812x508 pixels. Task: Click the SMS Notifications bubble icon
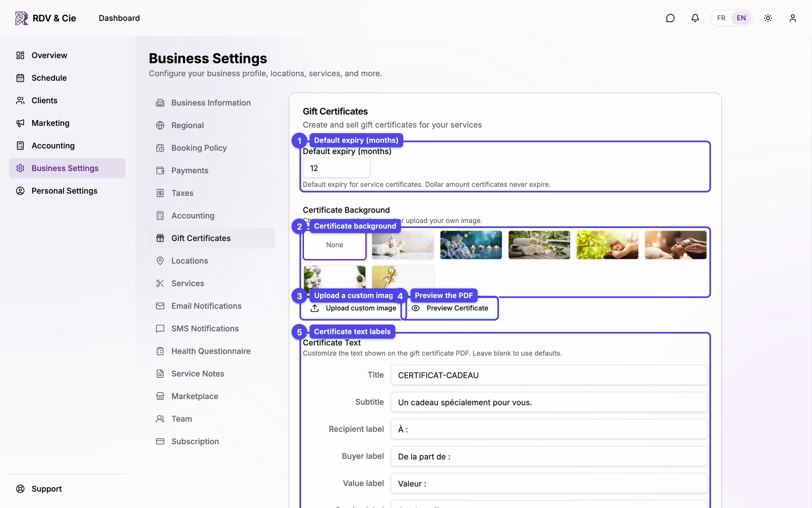coord(160,329)
